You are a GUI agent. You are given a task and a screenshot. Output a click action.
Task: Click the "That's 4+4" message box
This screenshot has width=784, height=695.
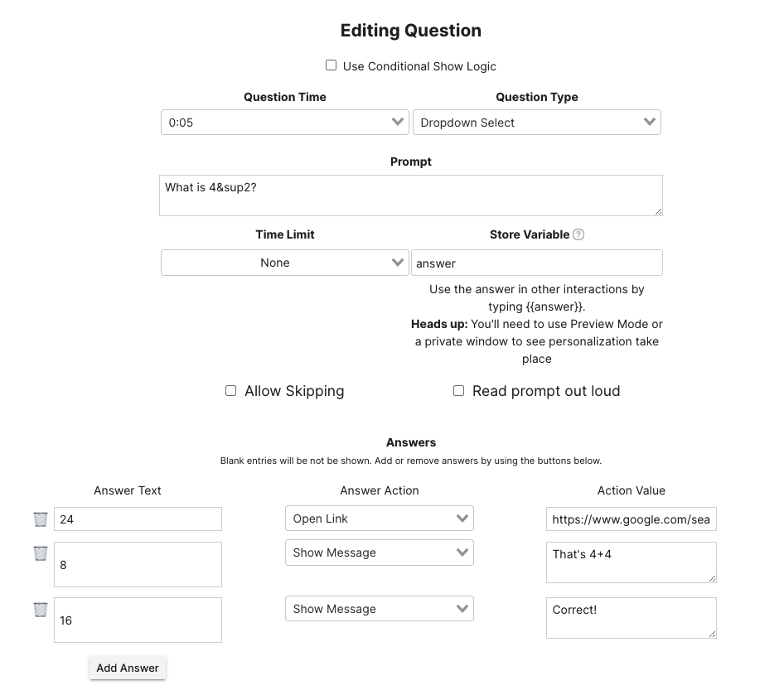click(631, 562)
